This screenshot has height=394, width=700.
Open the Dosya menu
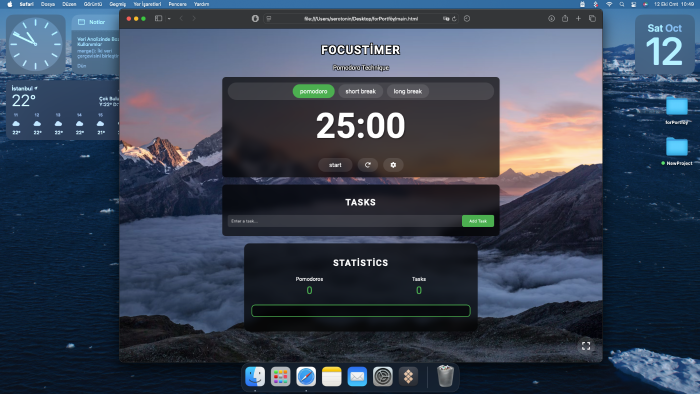pyautogui.click(x=48, y=4)
